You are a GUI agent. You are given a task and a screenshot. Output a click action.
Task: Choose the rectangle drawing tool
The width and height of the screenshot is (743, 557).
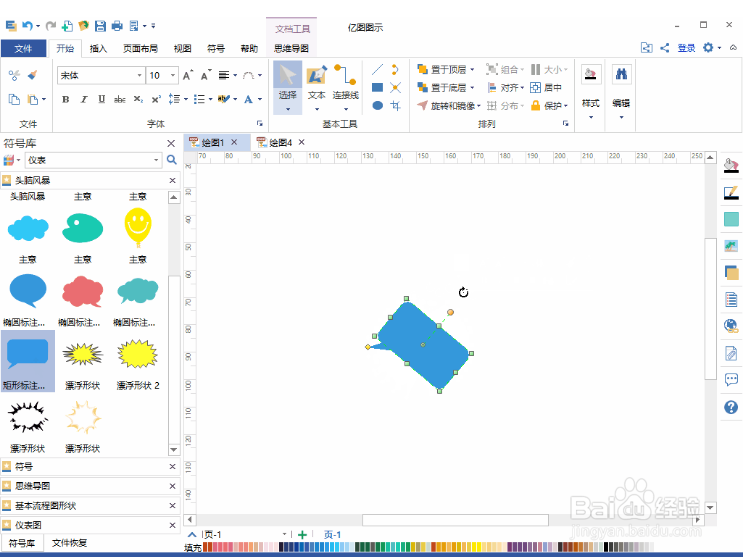[x=377, y=87]
